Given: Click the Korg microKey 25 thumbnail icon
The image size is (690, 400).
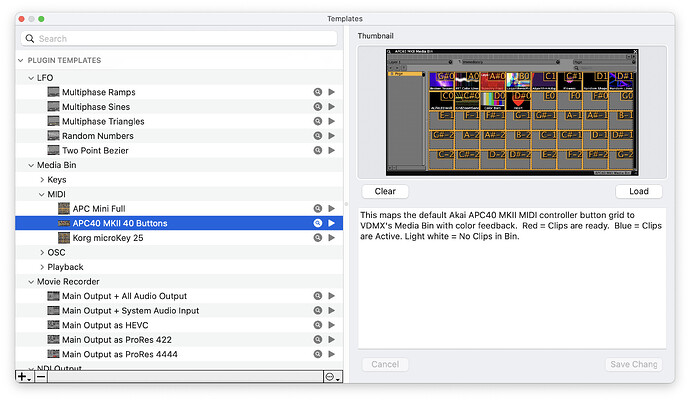Looking at the screenshot, I should click(x=64, y=238).
